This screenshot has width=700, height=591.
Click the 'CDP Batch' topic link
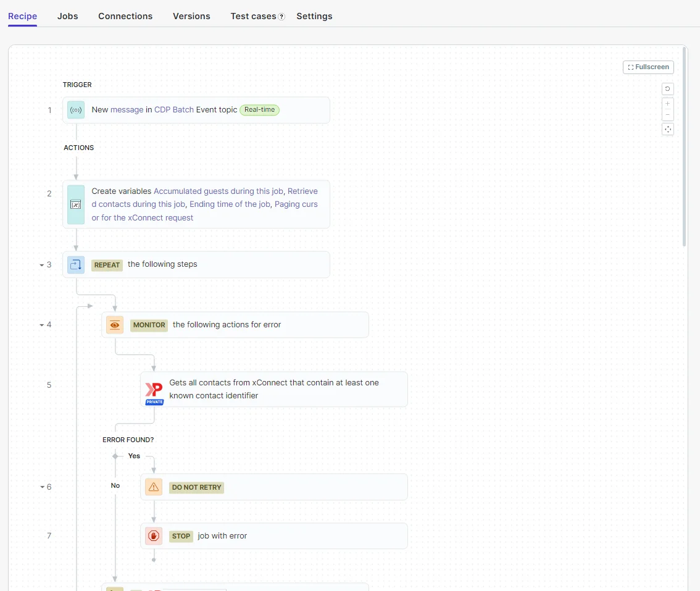point(174,110)
